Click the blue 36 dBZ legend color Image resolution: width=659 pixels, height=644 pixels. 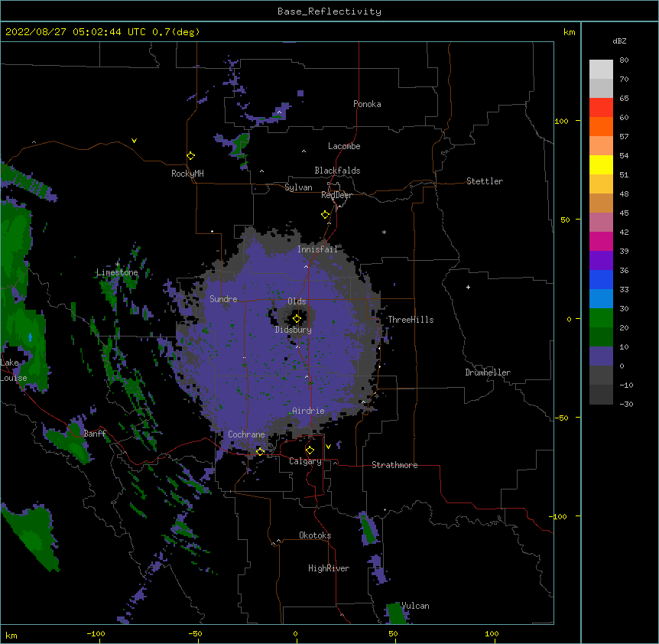pos(601,279)
